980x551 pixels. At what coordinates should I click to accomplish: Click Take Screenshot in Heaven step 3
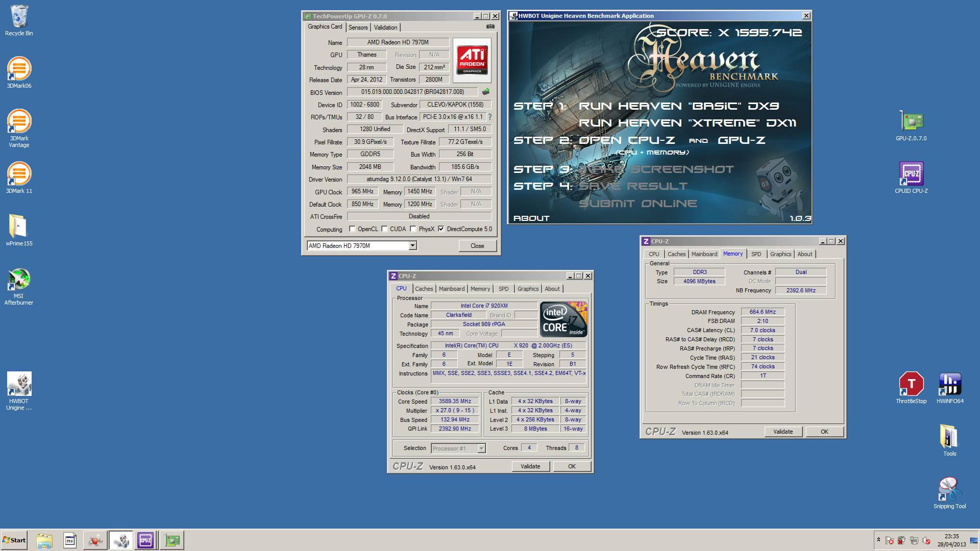click(656, 169)
